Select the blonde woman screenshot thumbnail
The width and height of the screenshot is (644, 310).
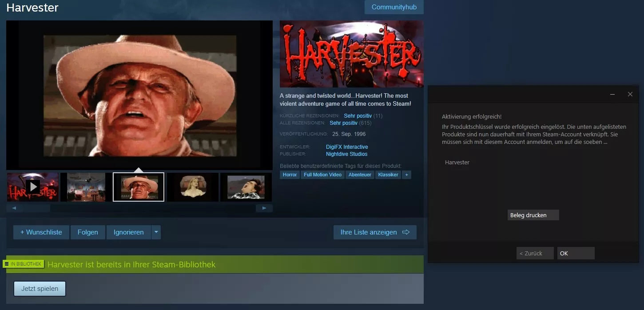click(192, 187)
